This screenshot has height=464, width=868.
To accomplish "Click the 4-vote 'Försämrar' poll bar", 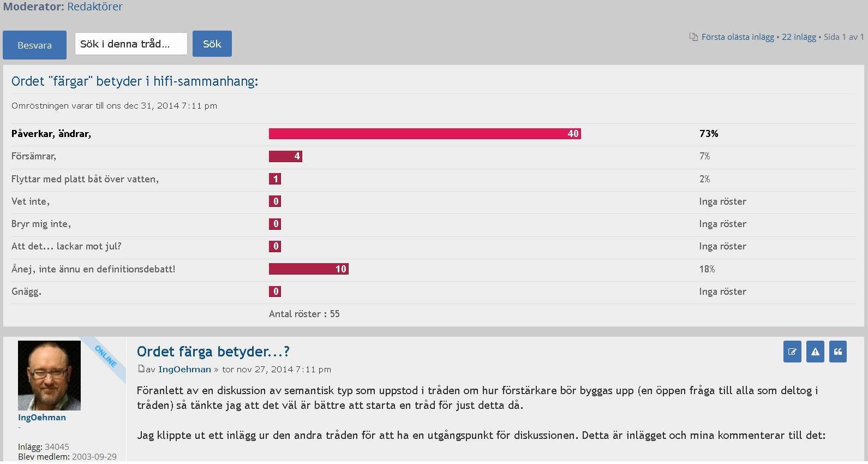I will 285,157.
